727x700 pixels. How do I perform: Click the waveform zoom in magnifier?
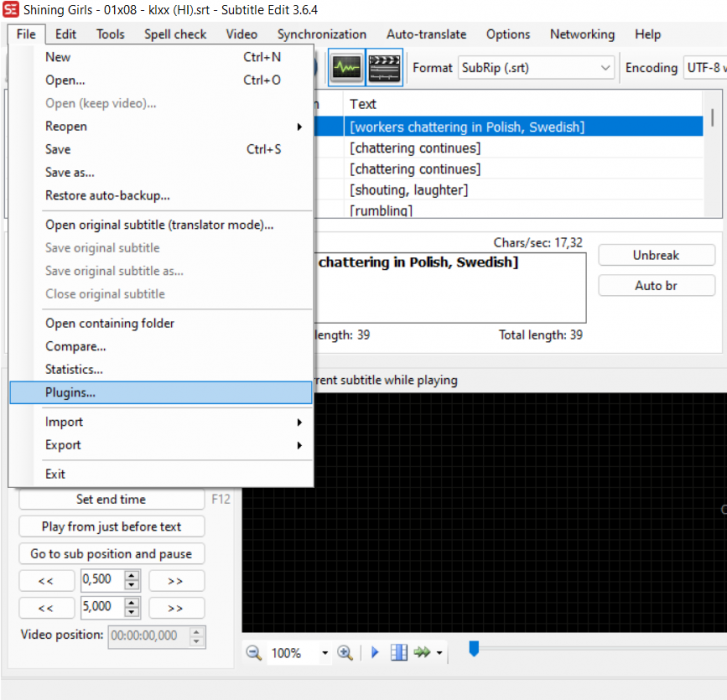pos(345,653)
